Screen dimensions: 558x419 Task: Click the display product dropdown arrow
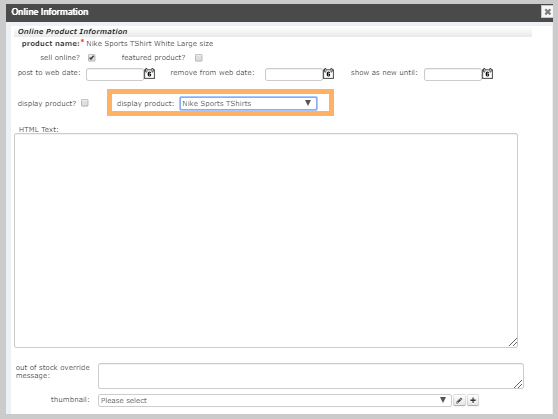308,103
